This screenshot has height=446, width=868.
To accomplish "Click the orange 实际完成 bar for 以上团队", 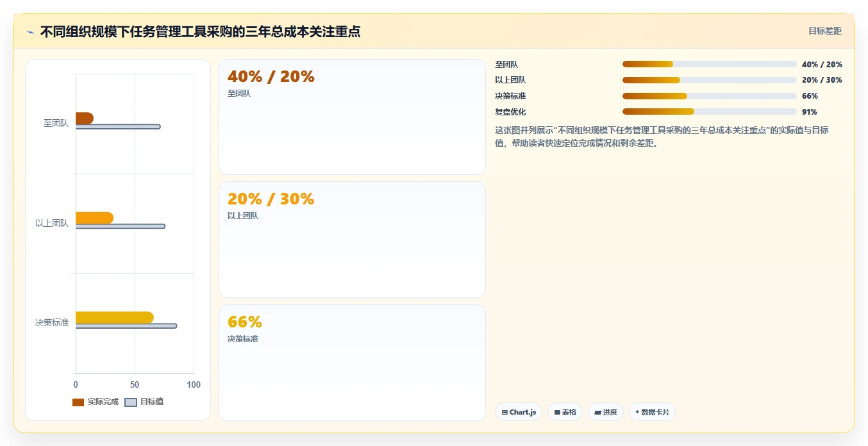I will 94,218.
